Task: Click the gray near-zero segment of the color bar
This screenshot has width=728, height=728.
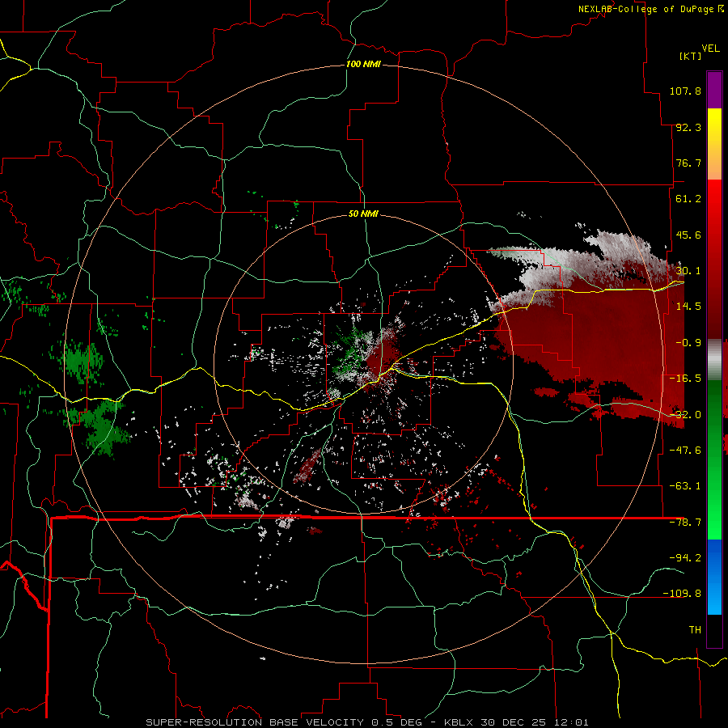Action: [x=714, y=360]
